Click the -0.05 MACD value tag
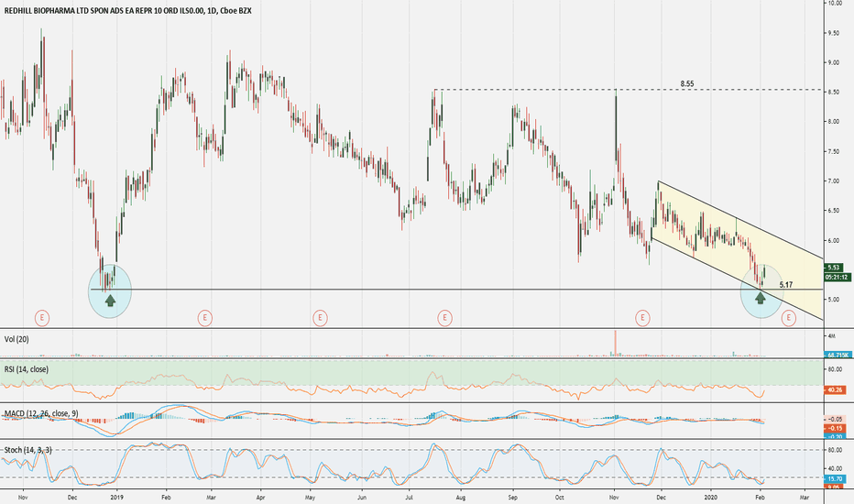 point(835,419)
